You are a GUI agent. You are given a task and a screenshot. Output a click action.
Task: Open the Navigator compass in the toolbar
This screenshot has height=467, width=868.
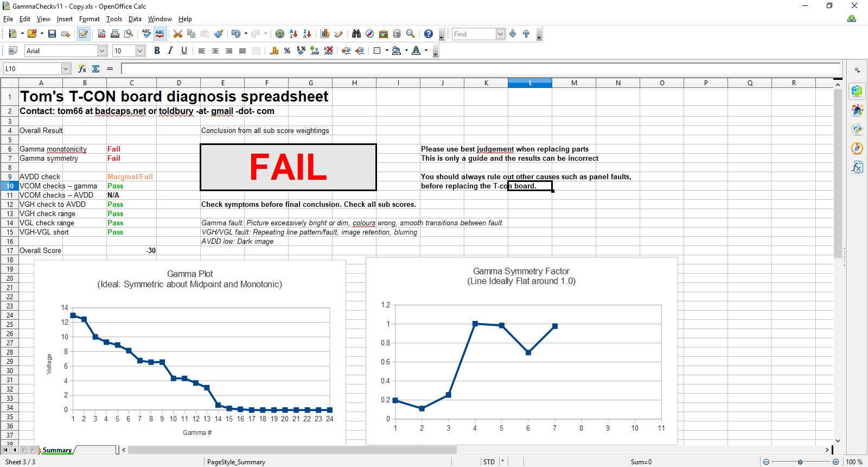(x=370, y=34)
